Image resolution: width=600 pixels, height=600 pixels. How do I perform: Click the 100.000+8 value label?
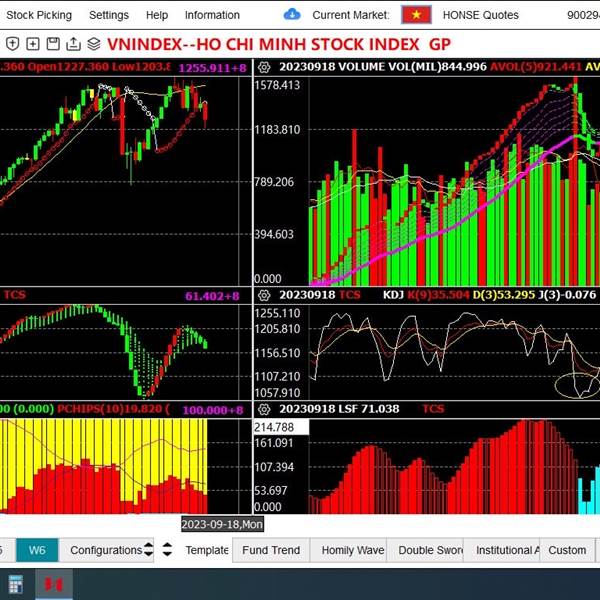tap(213, 410)
